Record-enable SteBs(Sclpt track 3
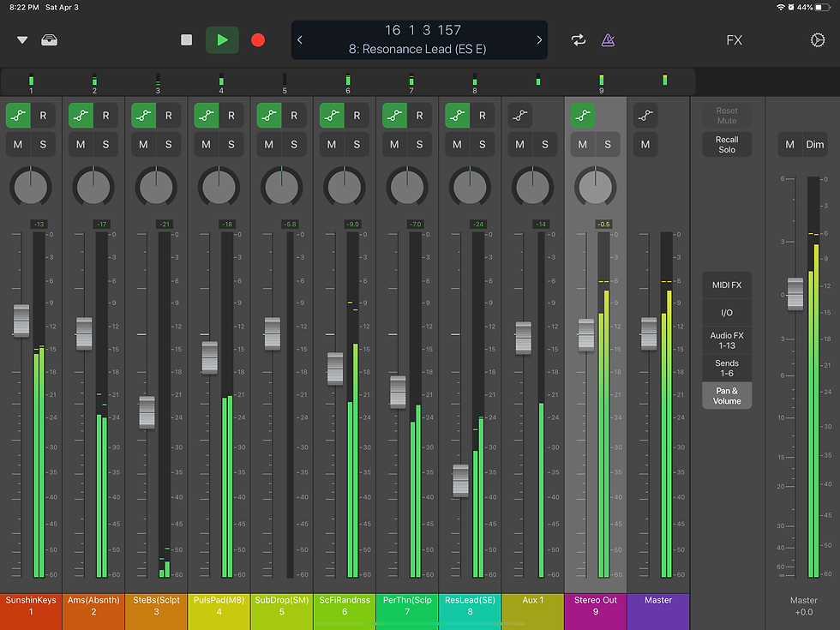This screenshot has width=840, height=630. click(168, 115)
